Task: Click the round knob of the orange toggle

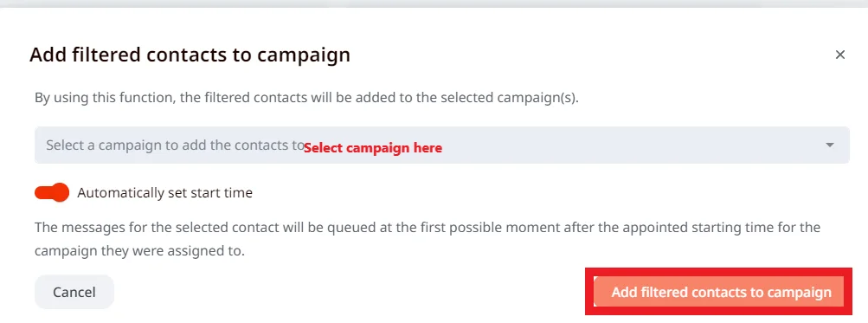Action: pos(61,192)
